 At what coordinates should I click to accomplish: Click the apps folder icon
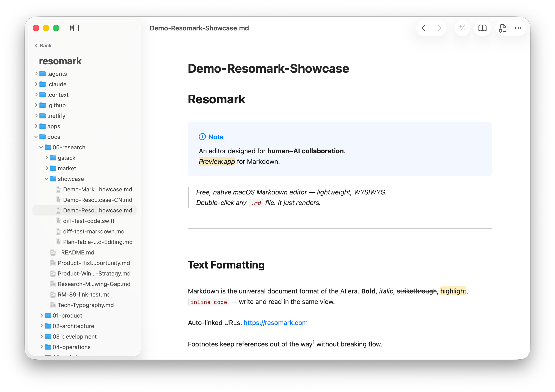point(43,126)
